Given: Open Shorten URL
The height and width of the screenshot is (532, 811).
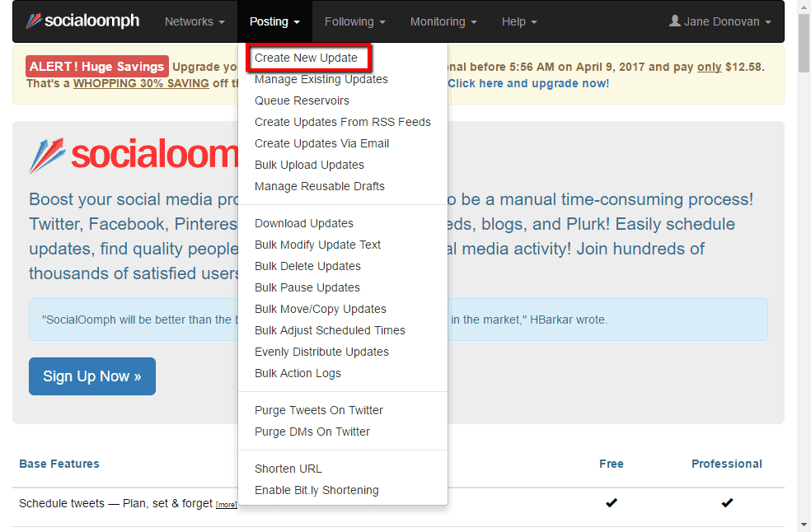Looking at the screenshot, I should 288,469.
